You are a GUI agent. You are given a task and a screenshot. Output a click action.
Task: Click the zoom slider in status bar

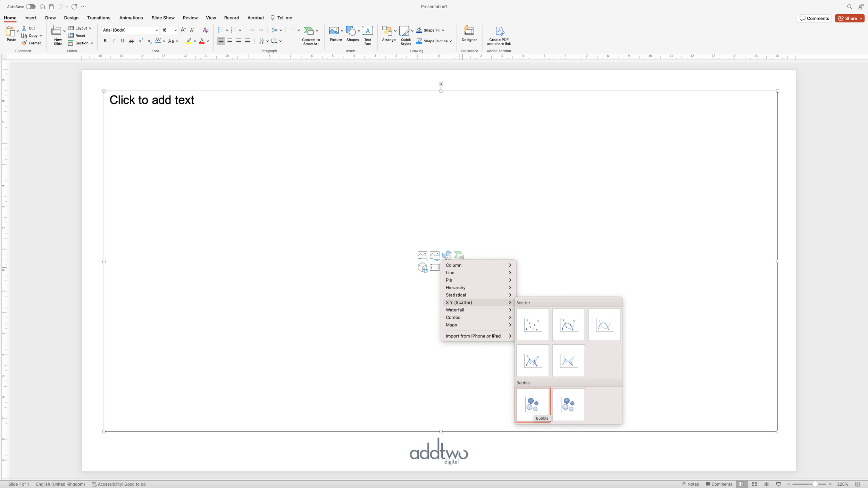pos(815,484)
